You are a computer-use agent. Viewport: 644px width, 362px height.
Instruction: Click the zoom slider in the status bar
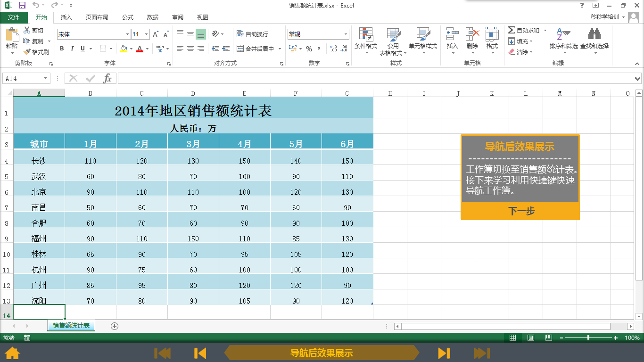pos(588,338)
